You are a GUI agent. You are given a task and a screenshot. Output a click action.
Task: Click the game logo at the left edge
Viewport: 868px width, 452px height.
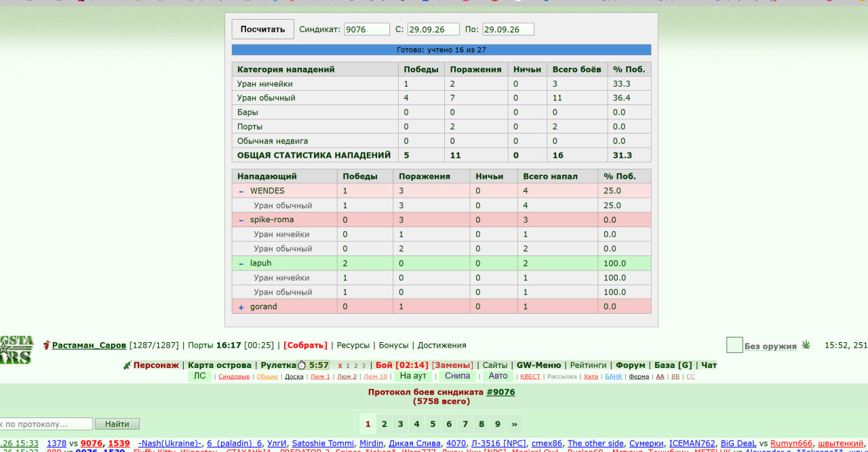16,350
